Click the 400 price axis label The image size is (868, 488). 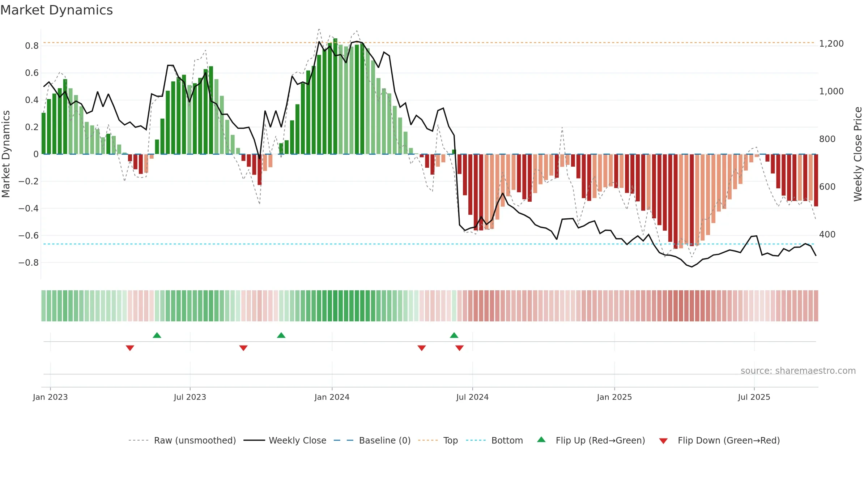pos(827,234)
